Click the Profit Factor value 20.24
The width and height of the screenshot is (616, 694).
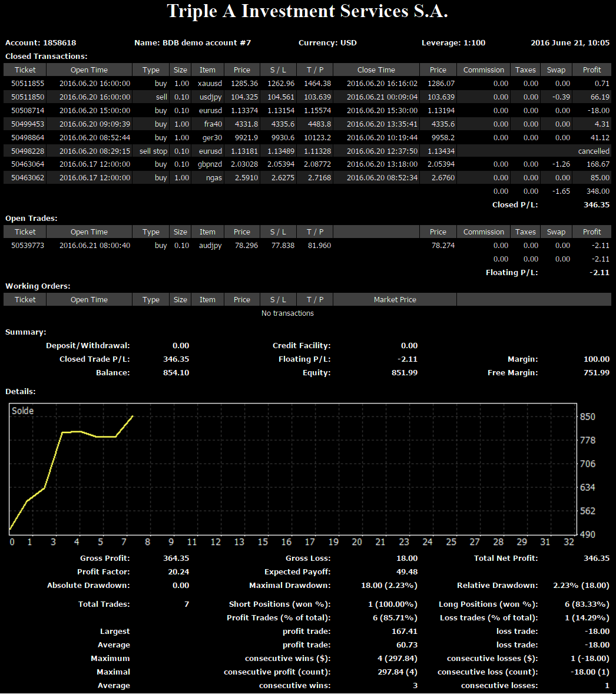coord(178,572)
